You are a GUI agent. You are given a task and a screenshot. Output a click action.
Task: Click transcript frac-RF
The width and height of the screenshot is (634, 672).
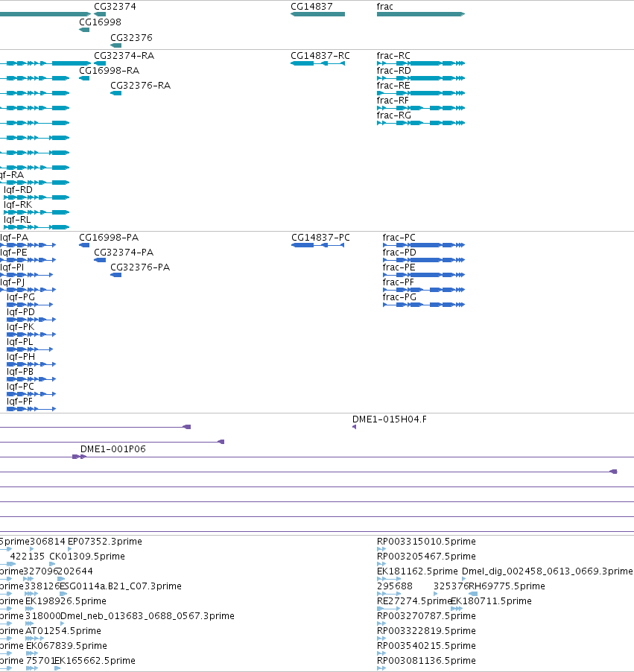tap(393, 101)
